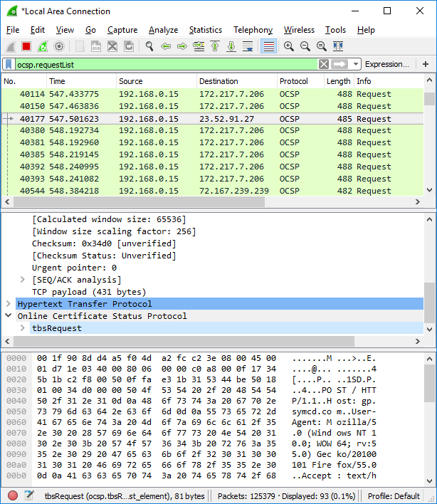The image size is (437, 504).
Task: Open a capture file icon
Action: [x=80, y=46]
